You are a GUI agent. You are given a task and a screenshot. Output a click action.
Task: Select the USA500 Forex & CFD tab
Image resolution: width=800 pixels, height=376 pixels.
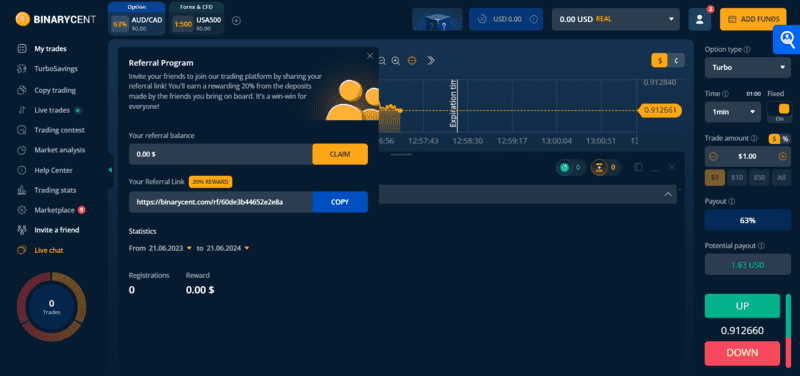click(196, 18)
